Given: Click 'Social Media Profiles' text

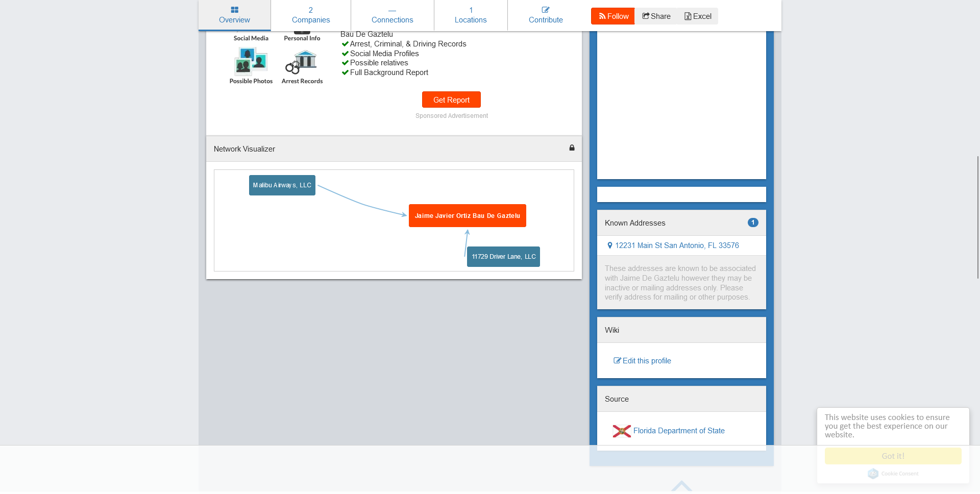Looking at the screenshot, I should 384,54.
